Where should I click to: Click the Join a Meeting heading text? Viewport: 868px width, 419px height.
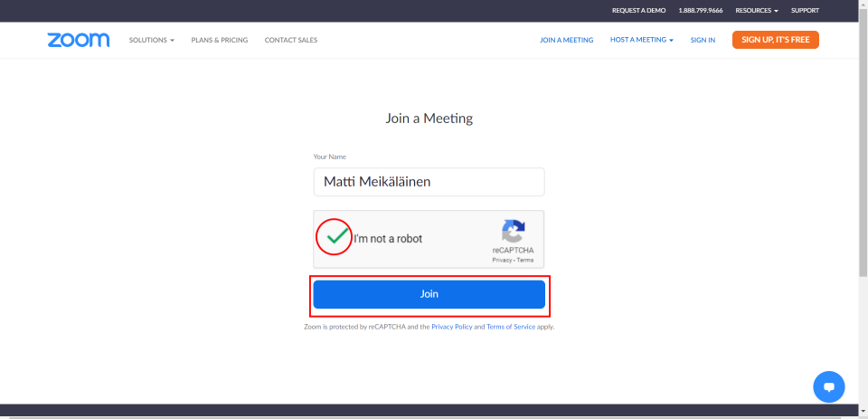click(429, 118)
